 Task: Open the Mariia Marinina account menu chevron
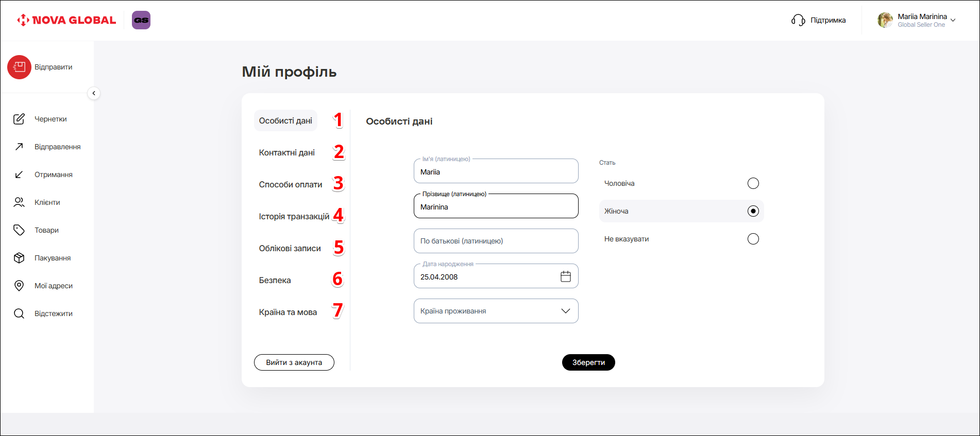(x=953, y=20)
